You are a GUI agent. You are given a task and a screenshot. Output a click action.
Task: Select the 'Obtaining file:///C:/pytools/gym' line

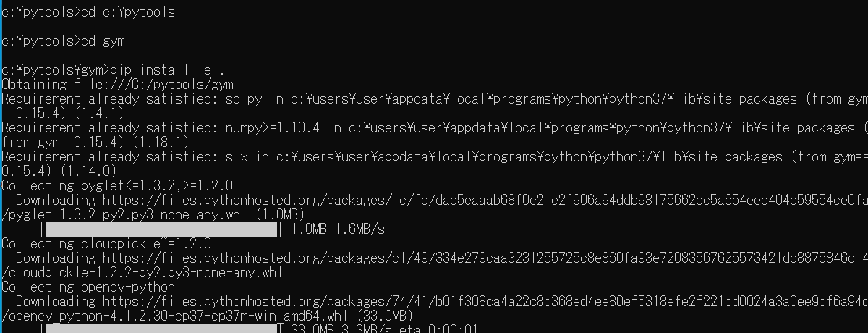(x=117, y=85)
